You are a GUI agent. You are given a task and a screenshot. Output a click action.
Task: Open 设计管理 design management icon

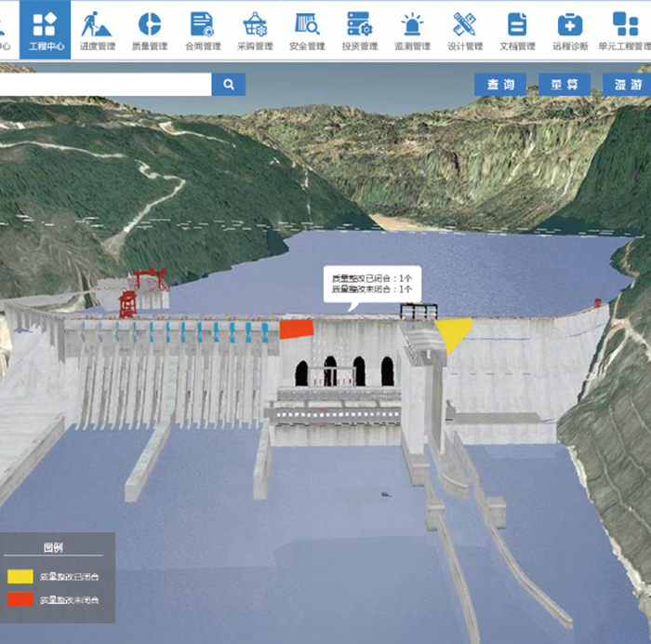(464, 30)
